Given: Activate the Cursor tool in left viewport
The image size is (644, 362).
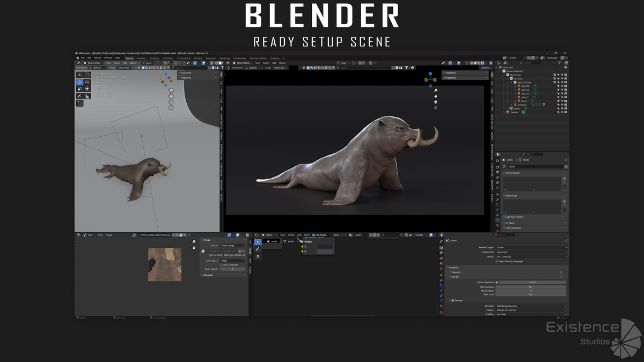Looking at the screenshot, I should (87, 75).
